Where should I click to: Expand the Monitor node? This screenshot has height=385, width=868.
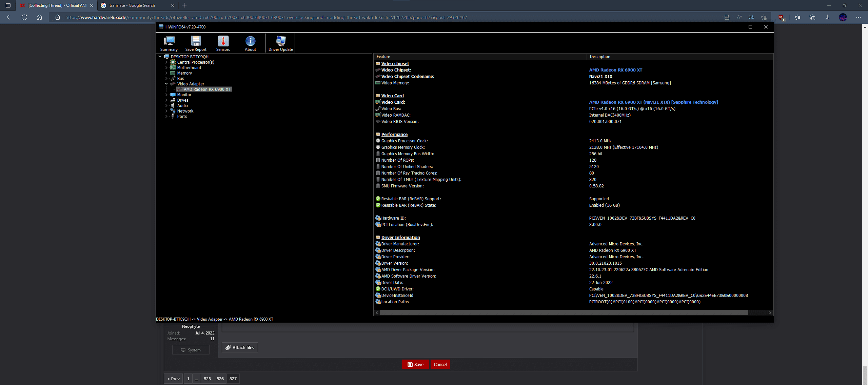(166, 95)
